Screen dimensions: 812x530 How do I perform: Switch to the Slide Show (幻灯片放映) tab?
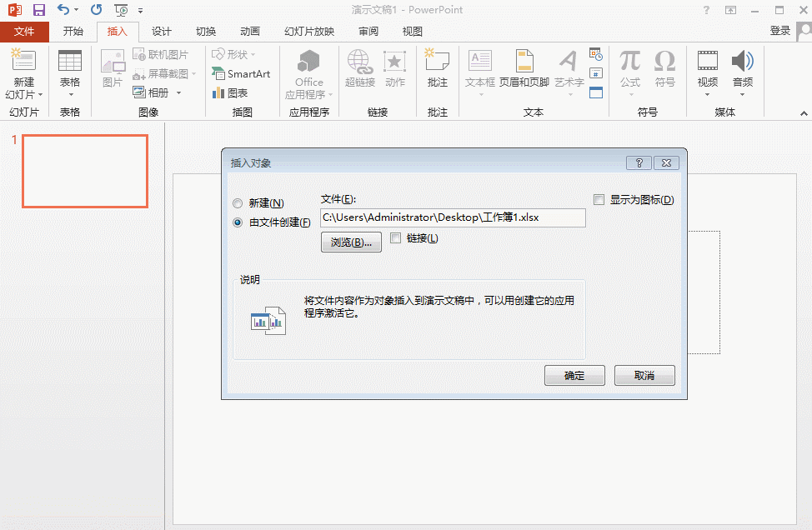(x=309, y=32)
